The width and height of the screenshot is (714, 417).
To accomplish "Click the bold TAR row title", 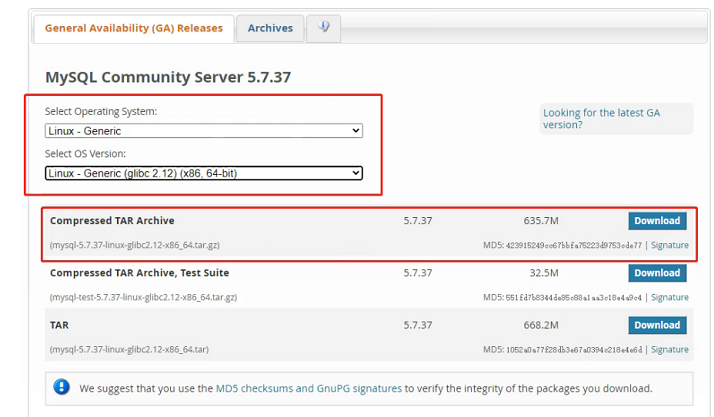I will point(59,325).
